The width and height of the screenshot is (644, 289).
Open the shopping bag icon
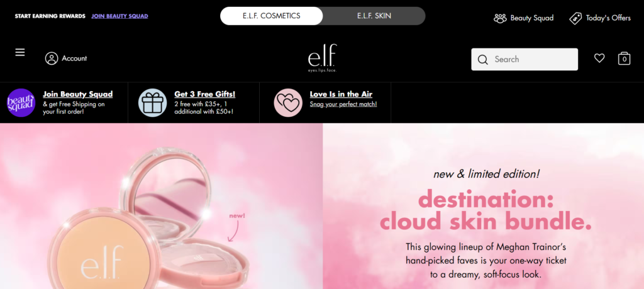tap(625, 58)
